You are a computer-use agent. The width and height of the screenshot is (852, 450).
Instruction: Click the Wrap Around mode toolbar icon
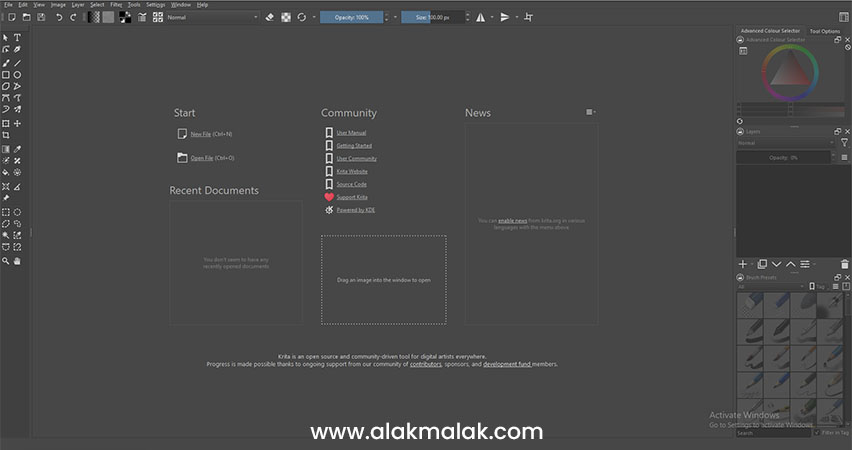pos(528,17)
